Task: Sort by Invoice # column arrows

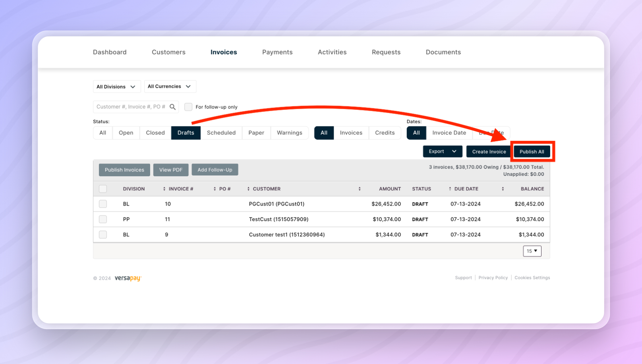Action: pyautogui.click(x=215, y=189)
